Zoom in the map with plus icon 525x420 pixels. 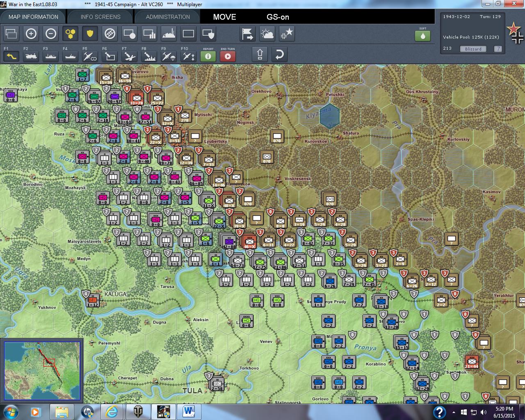pyautogui.click(x=31, y=34)
